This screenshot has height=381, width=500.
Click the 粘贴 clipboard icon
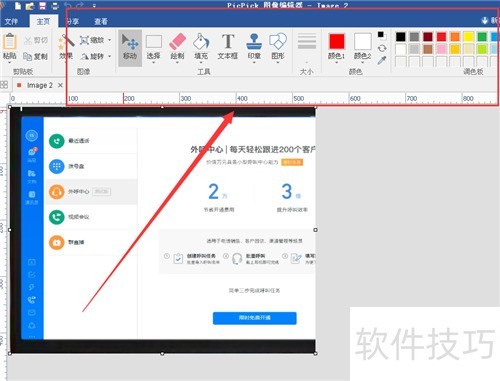pos(10,42)
